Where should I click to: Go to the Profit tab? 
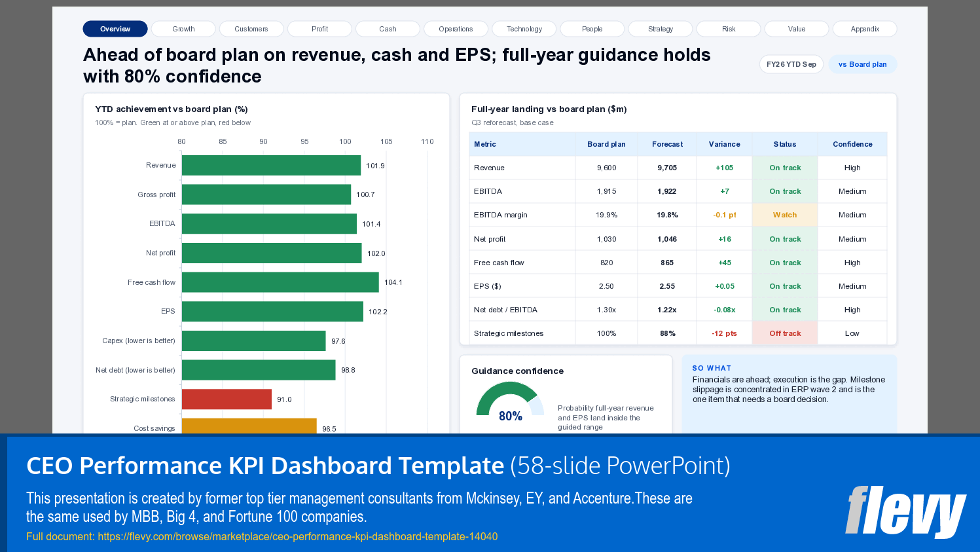319,29
